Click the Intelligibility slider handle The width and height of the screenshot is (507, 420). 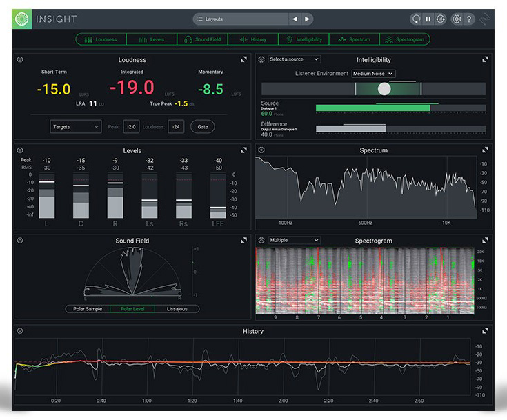pyautogui.click(x=384, y=89)
